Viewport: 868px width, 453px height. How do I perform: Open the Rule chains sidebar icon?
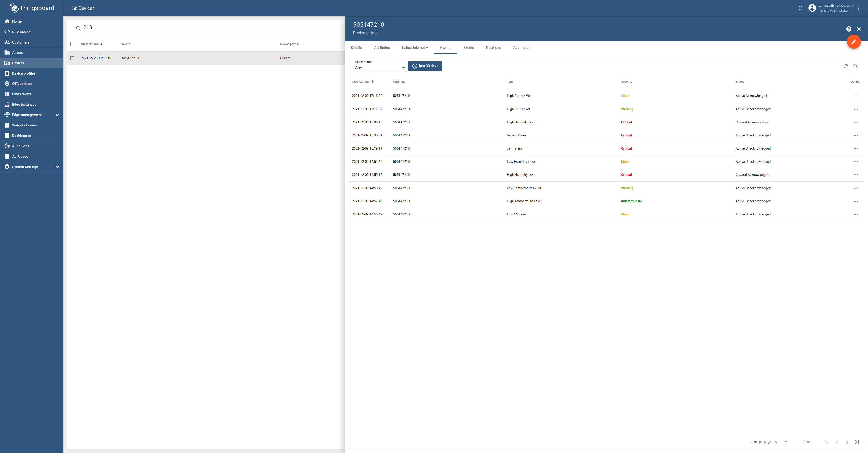point(7,32)
